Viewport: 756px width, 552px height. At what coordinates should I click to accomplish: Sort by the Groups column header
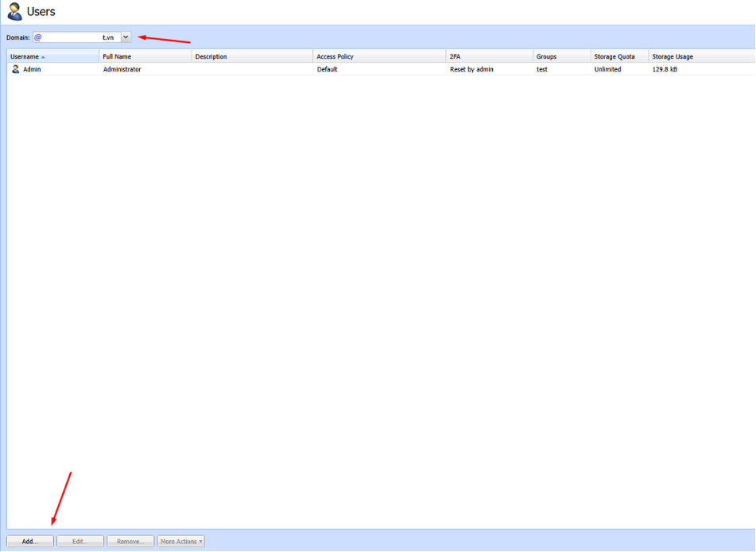click(562, 56)
